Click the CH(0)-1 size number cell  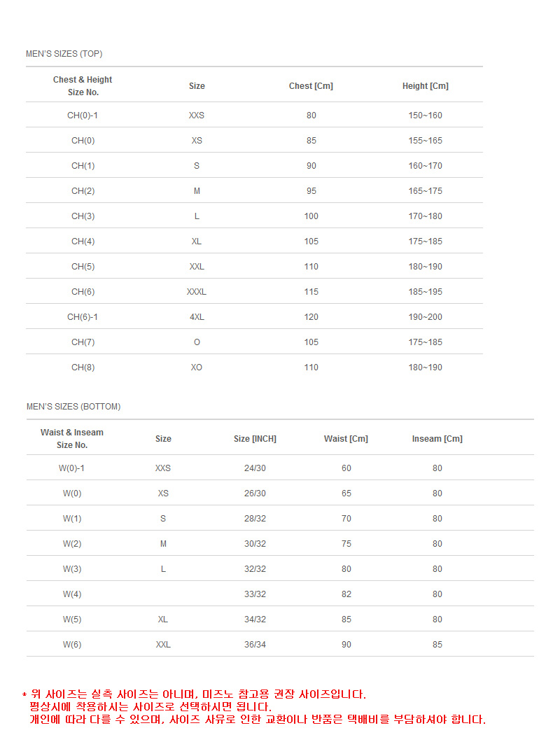click(83, 115)
